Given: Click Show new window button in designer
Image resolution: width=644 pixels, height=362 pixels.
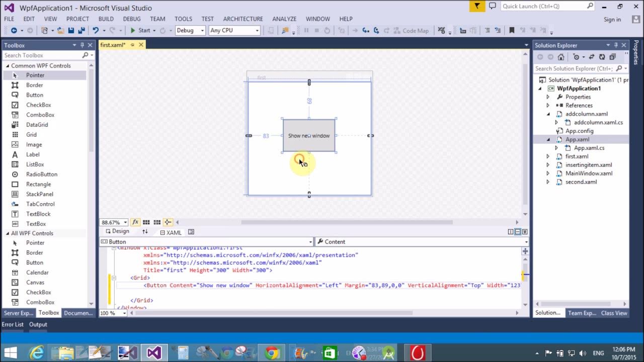Looking at the screenshot, I should coord(309,136).
